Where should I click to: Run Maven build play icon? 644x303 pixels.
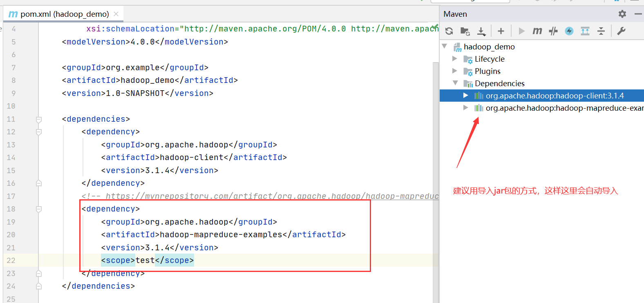(521, 31)
